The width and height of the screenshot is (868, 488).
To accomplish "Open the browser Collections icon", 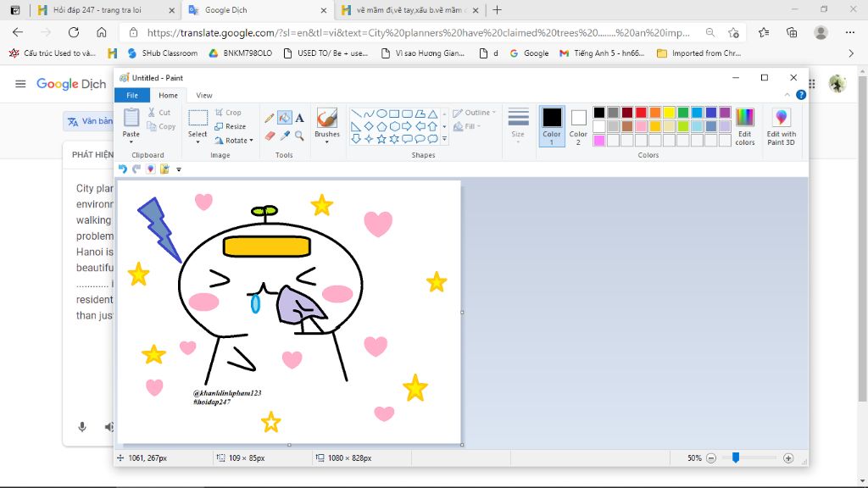I will (792, 32).
